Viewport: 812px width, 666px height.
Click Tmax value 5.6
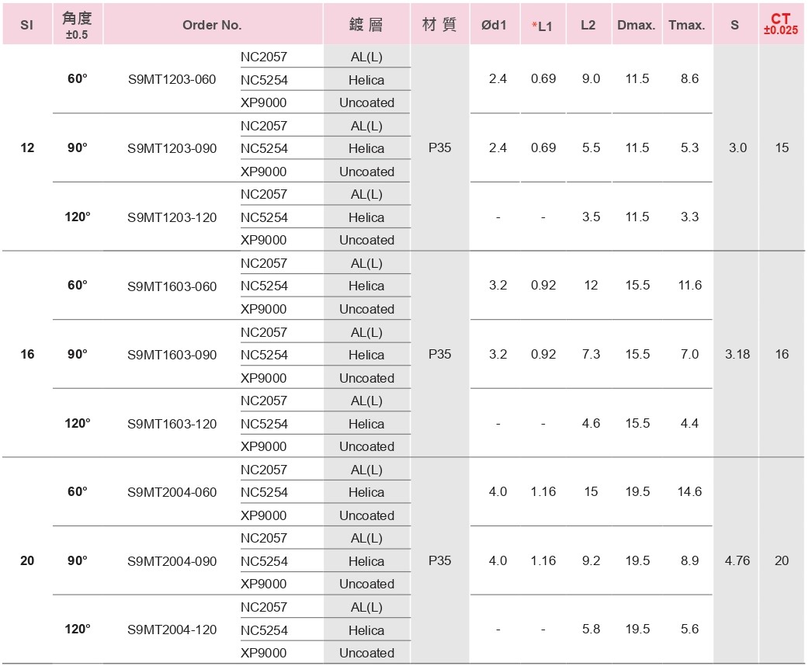tap(690, 629)
